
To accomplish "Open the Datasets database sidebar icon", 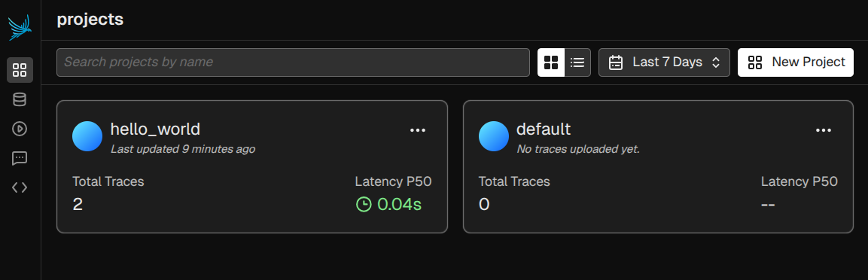I will [x=20, y=99].
